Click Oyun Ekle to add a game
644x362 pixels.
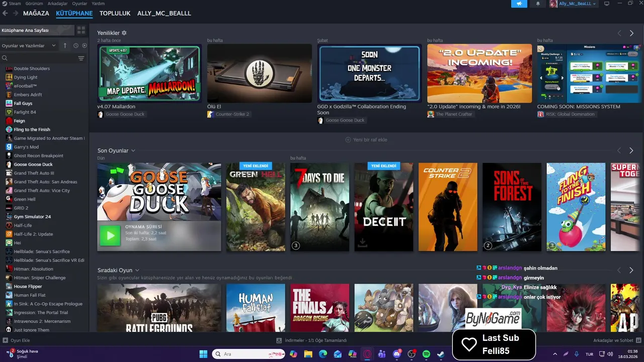(x=17, y=340)
